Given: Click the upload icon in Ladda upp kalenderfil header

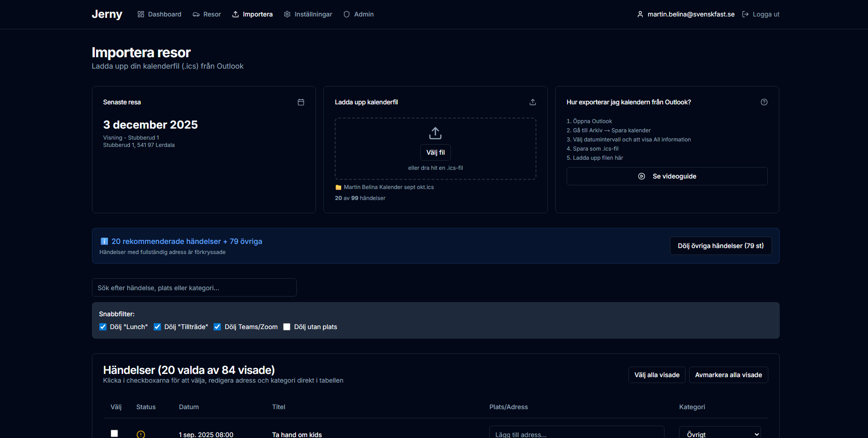Looking at the screenshot, I should point(533,102).
